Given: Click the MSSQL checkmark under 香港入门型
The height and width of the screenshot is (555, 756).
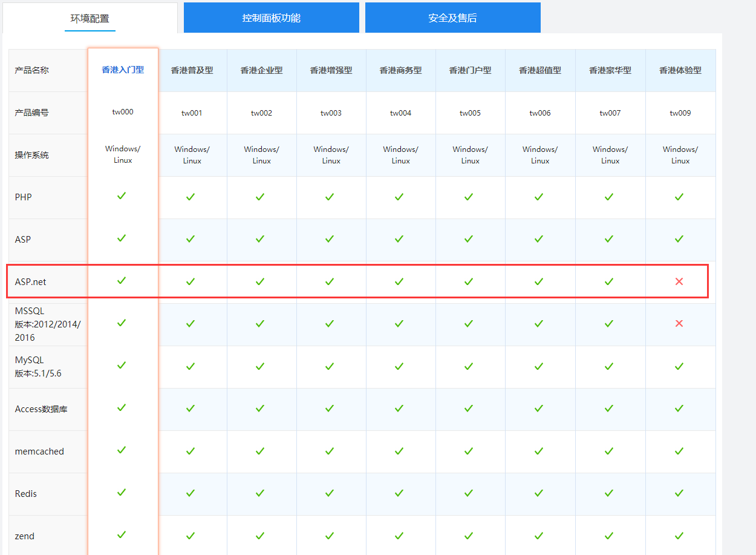Looking at the screenshot, I should pos(122,323).
